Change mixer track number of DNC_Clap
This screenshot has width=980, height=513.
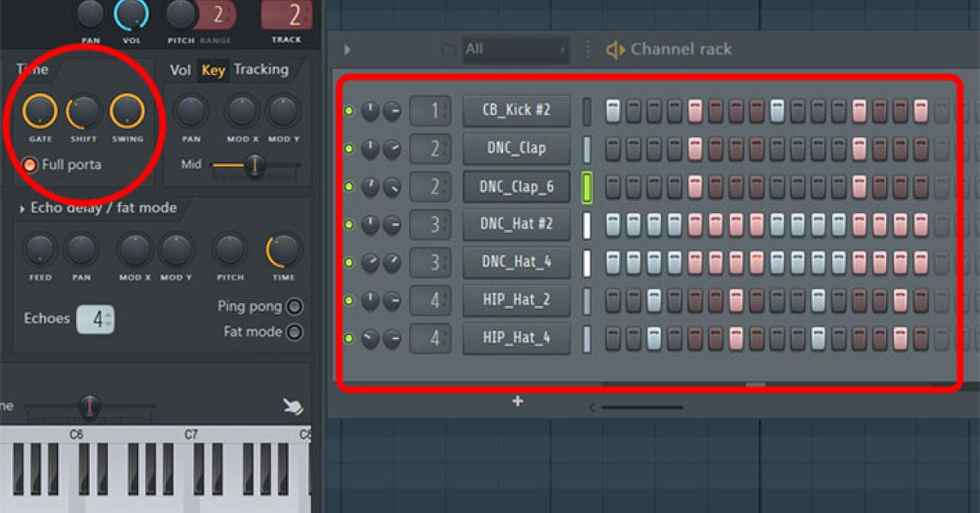[x=430, y=149]
